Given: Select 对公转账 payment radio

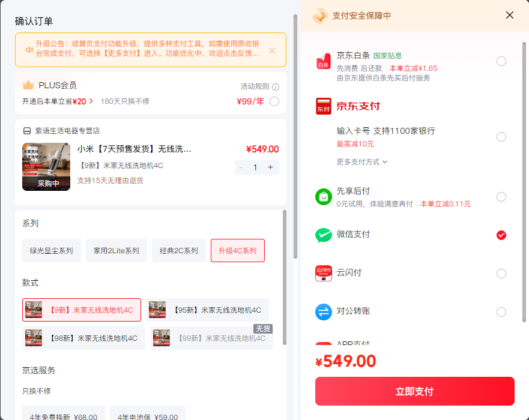Looking at the screenshot, I should click(x=501, y=312).
